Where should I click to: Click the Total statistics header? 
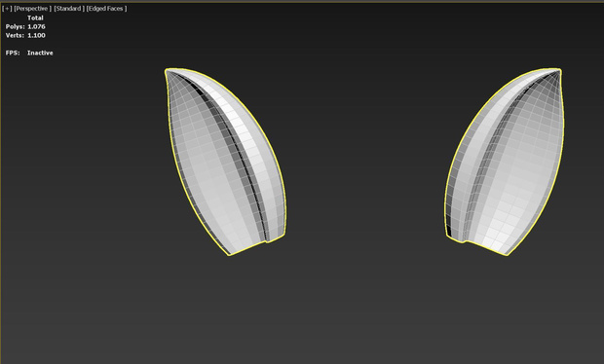pyautogui.click(x=35, y=18)
